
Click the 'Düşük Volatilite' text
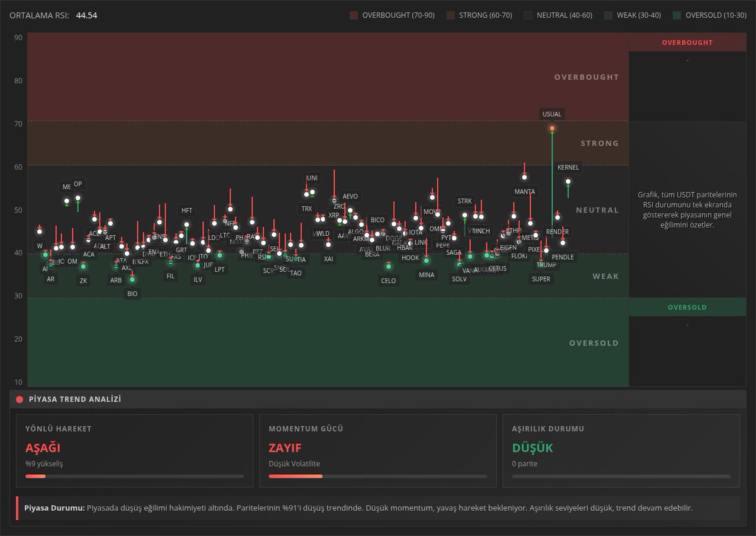[x=295, y=463]
